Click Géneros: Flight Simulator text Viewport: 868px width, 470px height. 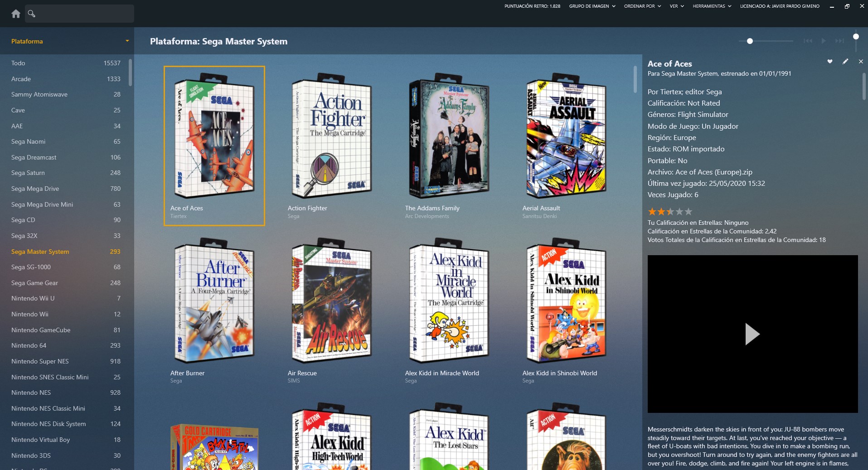[688, 115]
